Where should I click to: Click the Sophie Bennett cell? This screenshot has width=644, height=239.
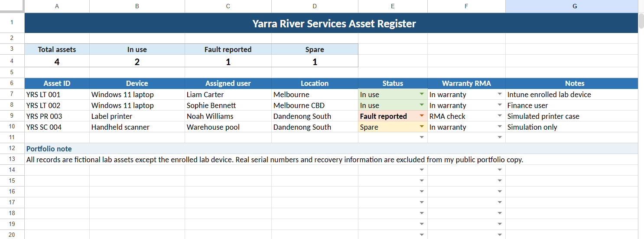click(x=228, y=105)
